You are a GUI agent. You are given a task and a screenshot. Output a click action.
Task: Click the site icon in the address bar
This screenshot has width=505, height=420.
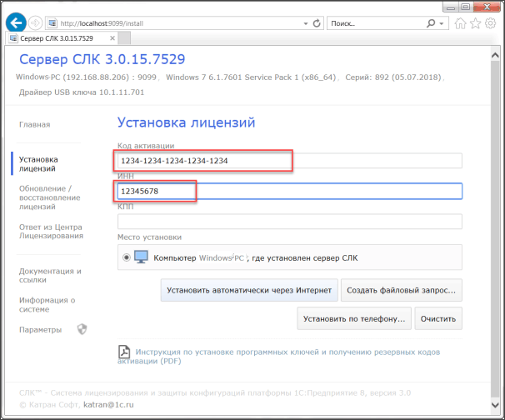[x=52, y=23]
